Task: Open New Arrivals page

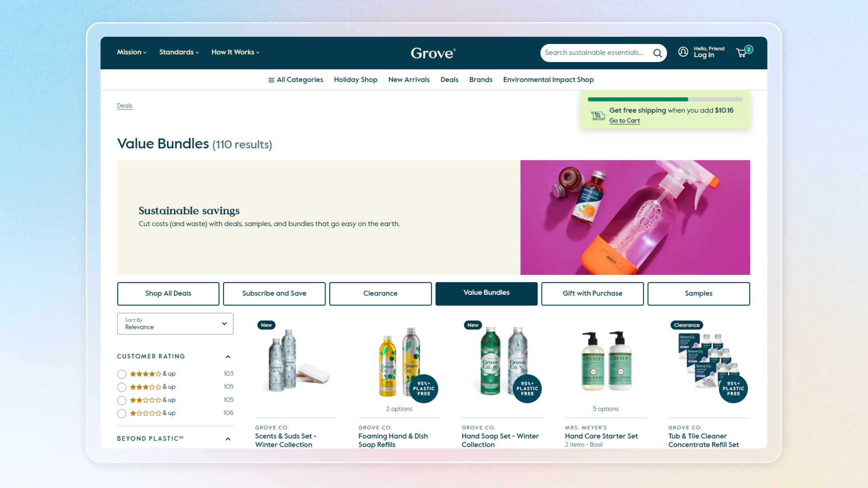Action: [409, 80]
